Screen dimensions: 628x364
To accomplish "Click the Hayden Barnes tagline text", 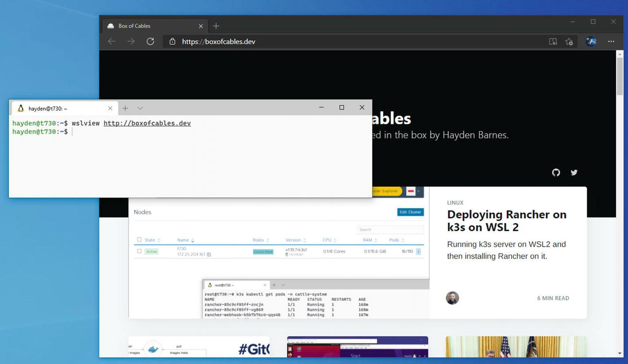I will click(440, 135).
